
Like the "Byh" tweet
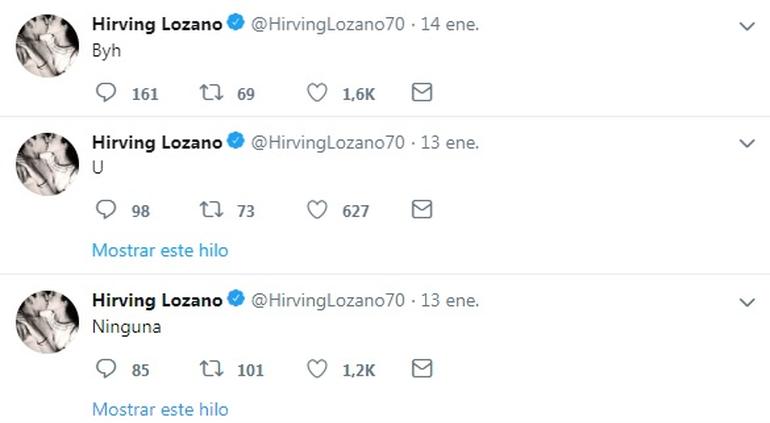coord(317,93)
